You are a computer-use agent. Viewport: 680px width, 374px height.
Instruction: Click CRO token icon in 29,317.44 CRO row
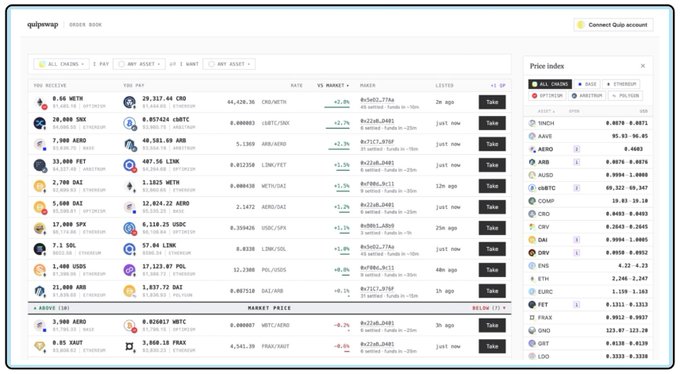click(x=130, y=102)
